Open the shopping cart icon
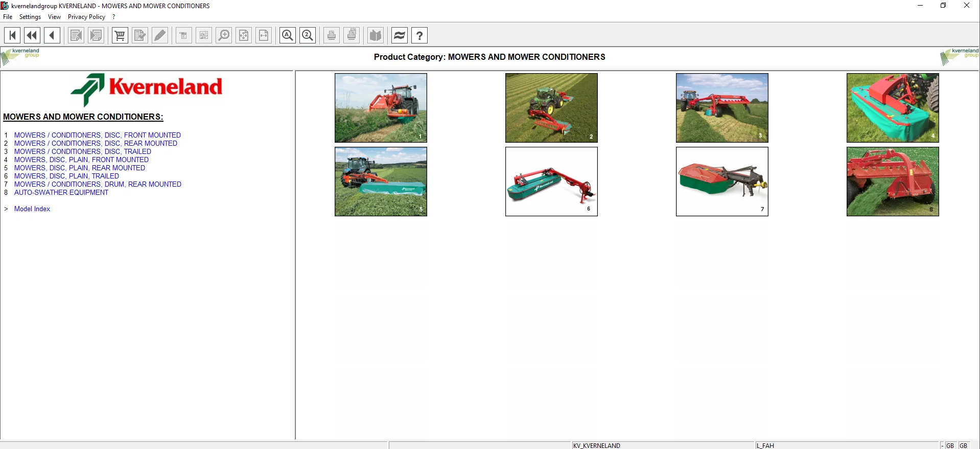This screenshot has width=980, height=449. coord(120,35)
